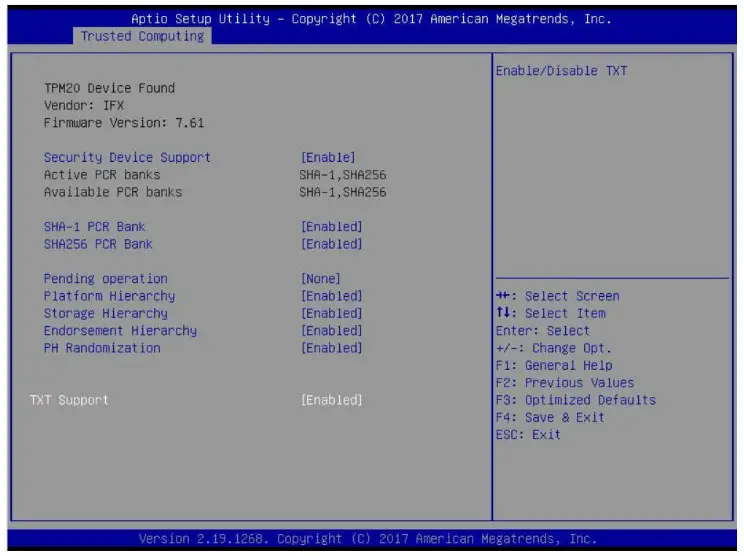Screen dimensions: 744x556
Task: Select the Trusted Computing tab
Action: [142, 36]
